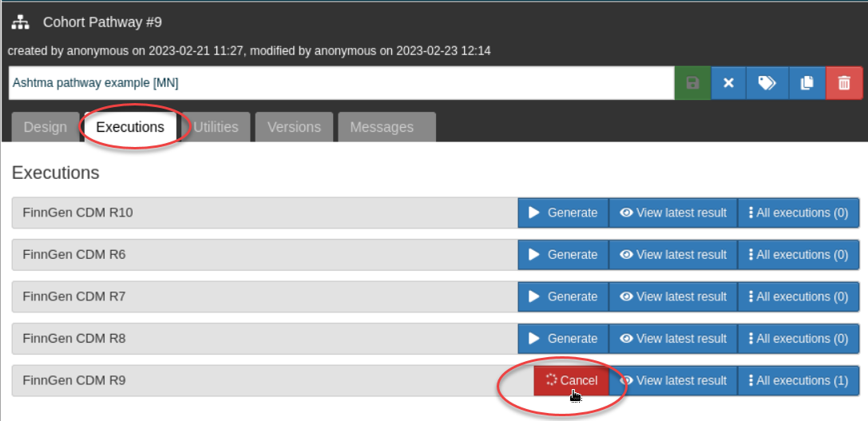
Task: Switch to the Design tab
Action: (x=46, y=127)
